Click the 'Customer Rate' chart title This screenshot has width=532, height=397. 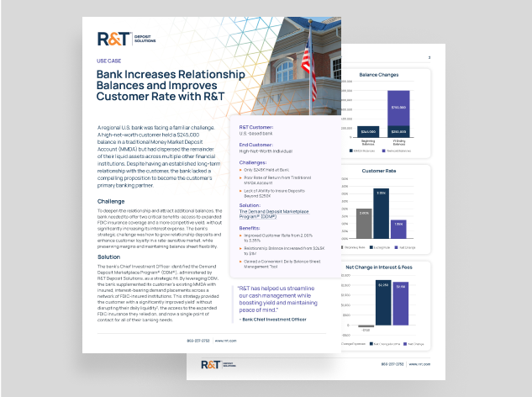pos(379,171)
